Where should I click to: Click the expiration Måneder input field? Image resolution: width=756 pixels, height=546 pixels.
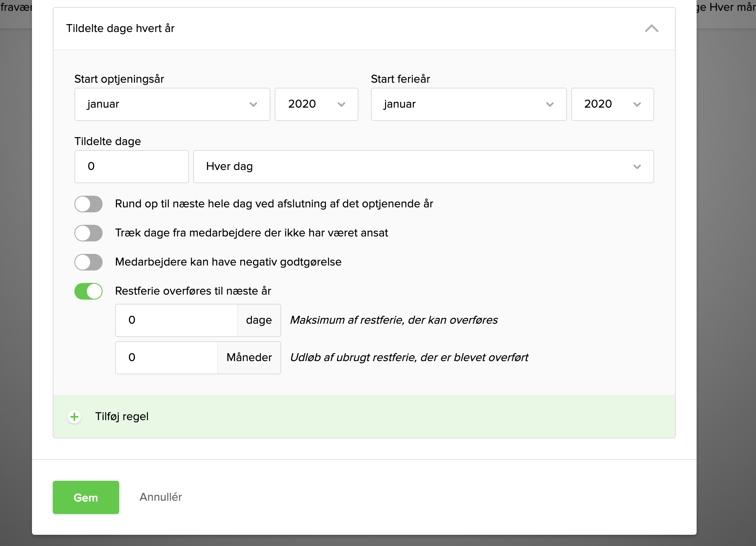pyautogui.click(x=167, y=358)
